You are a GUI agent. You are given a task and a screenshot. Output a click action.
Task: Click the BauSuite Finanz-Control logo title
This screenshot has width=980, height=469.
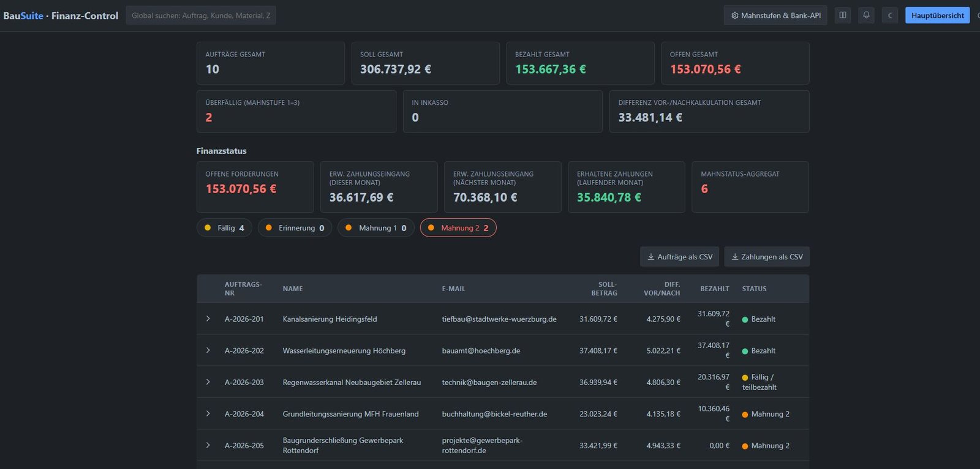(61, 15)
